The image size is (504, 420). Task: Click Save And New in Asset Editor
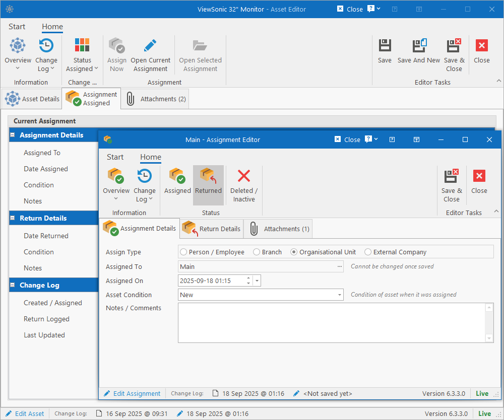[418, 51]
